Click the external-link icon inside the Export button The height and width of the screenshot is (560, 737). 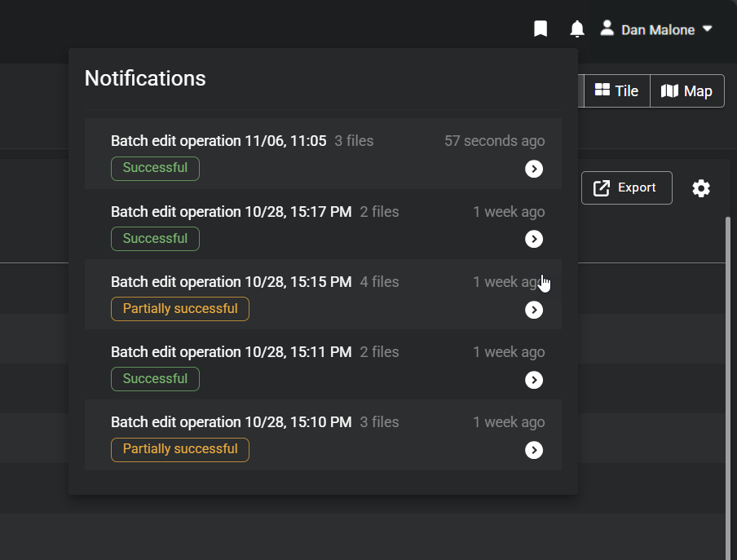(602, 187)
